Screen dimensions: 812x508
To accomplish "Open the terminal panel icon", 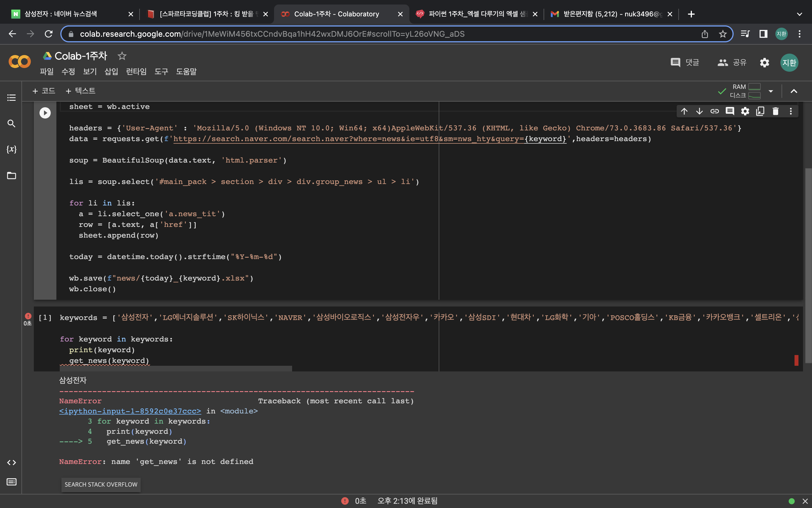I will (11, 482).
